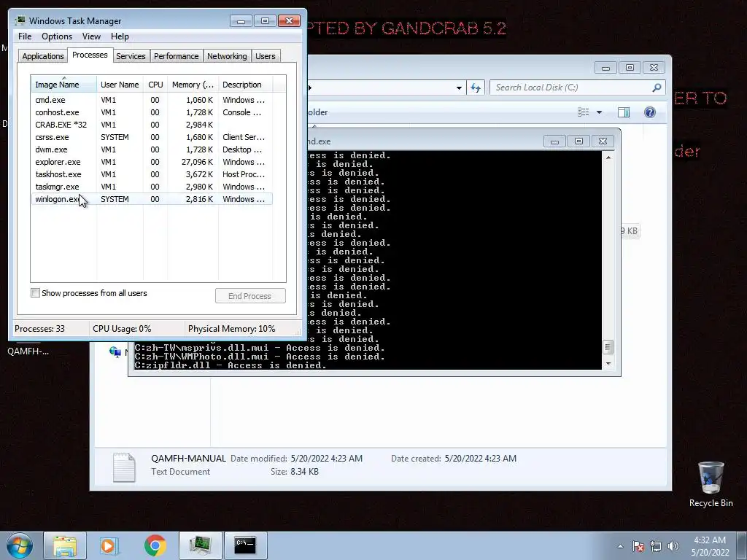
Task: Switch to the Applications tab
Action: click(x=43, y=56)
